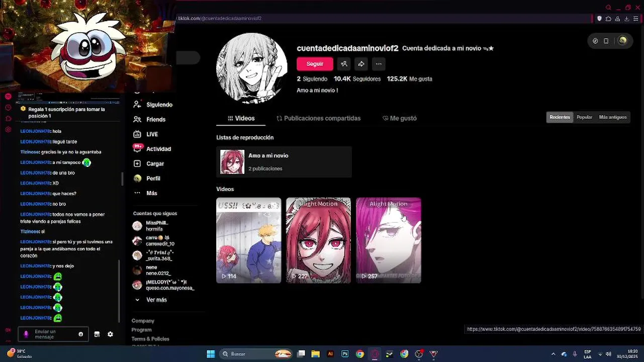Image resolution: width=644 pixels, height=362 pixels.
Task: Open Actividad notifications in the sidebar
Action: [x=152, y=149]
